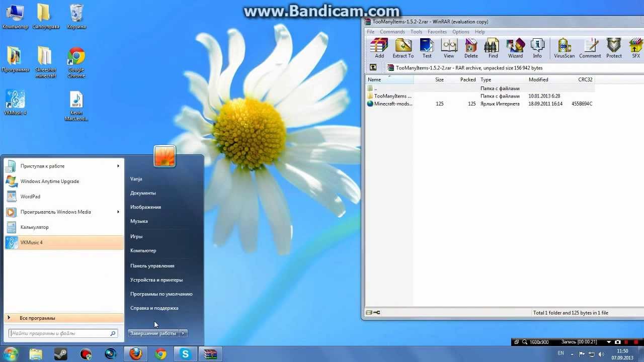Select the Корзина desktop icon
This screenshot has width=644, height=362.
click(76, 17)
